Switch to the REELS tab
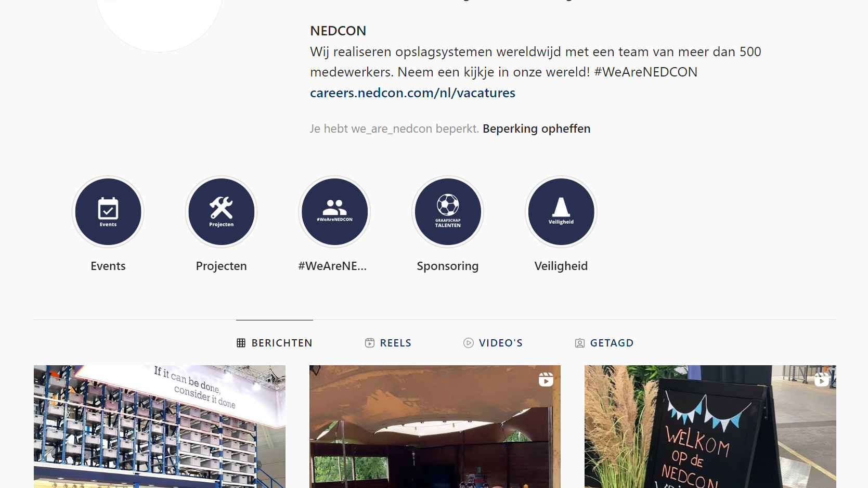The width and height of the screenshot is (868, 488). 388,343
